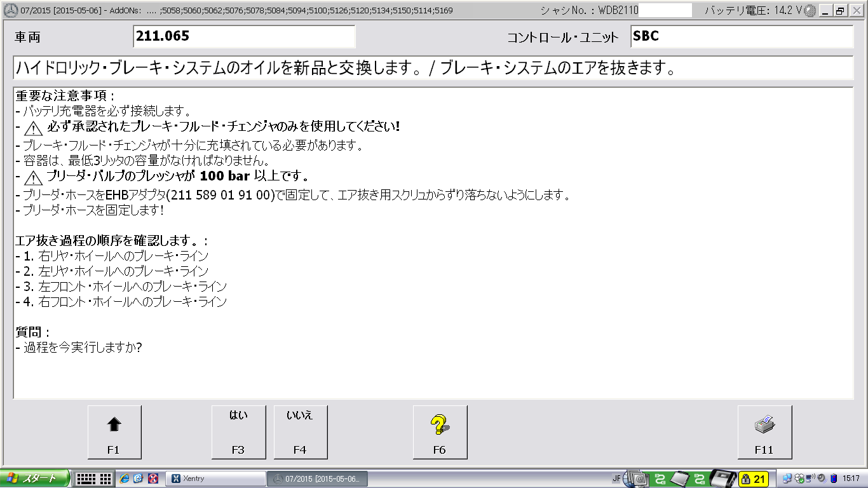This screenshot has width=868, height=488.
Task: Launch Internet Explorer from quick launch
Action: 125,478
